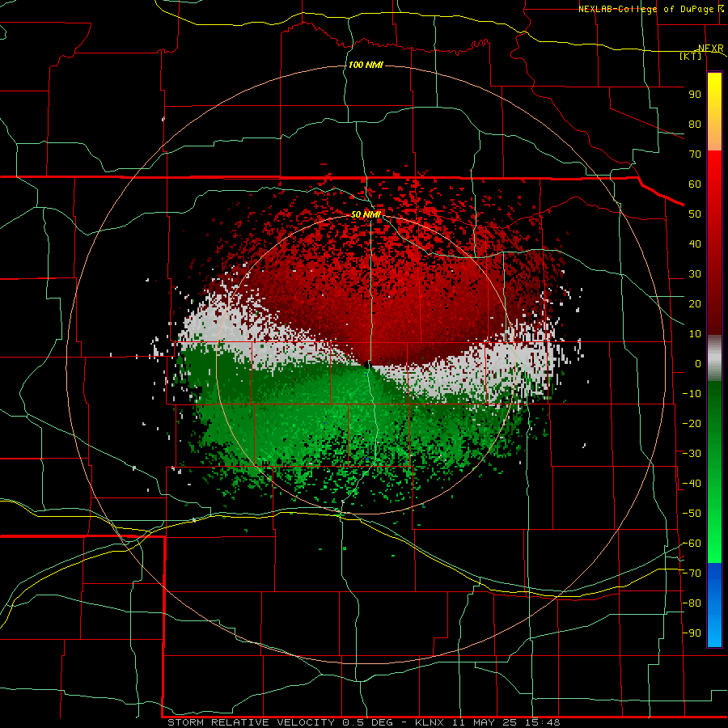Click the -50 scale value
This screenshot has height=728, width=728.
(692, 514)
